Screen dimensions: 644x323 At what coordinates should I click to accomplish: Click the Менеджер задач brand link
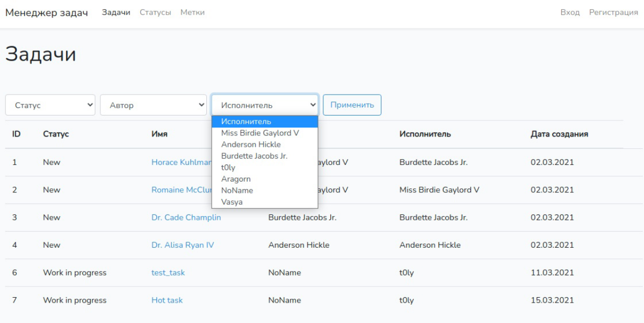[47, 12]
